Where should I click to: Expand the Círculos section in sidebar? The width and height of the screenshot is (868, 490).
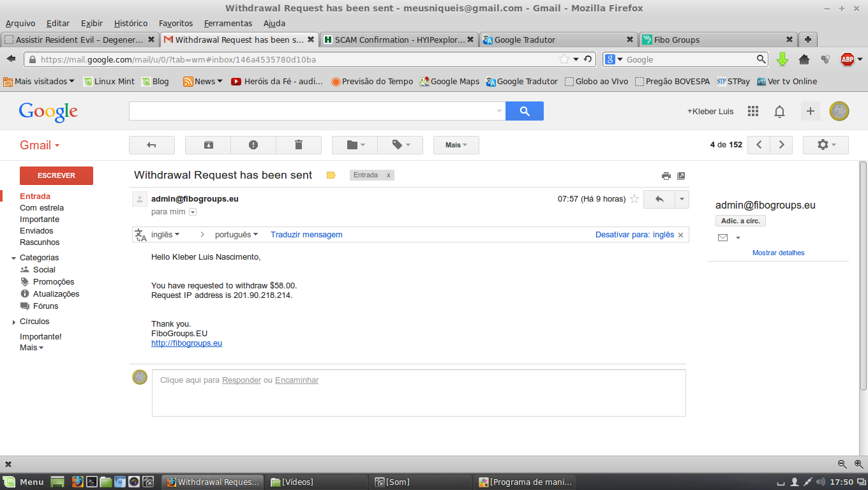(x=14, y=322)
